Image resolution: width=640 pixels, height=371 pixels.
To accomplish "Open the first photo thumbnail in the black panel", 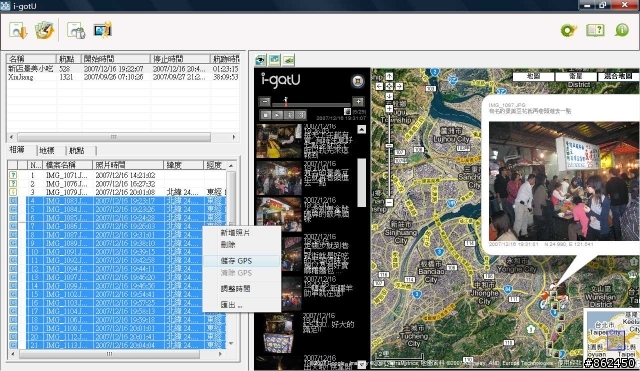I will pyautogui.click(x=279, y=141).
